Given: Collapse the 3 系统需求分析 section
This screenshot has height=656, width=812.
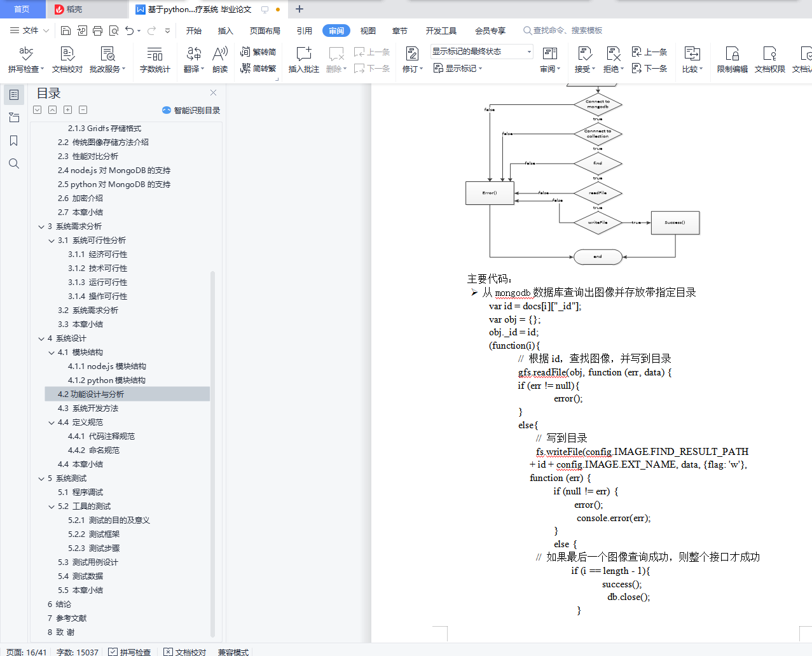Looking at the screenshot, I should point(41,227).
